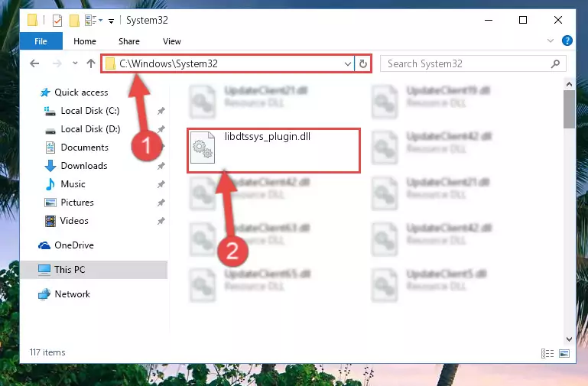Click the pin icon beside Local Disk (C:)
The image size is (588, 386).
[x=161, y=111]
